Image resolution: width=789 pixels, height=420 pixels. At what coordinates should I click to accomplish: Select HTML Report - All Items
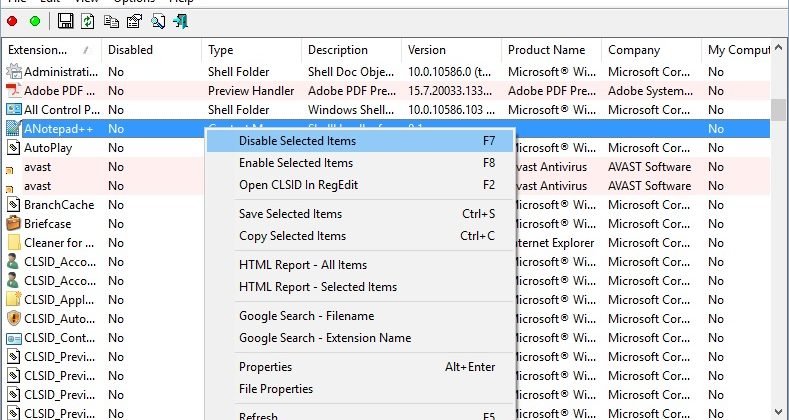(303, 265)
